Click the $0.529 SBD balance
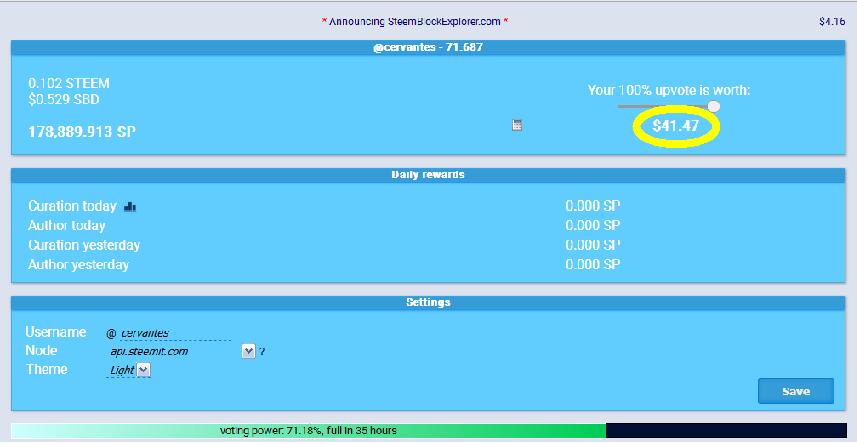The width and height of the screenshot is (857, 444). pos(64,100)
